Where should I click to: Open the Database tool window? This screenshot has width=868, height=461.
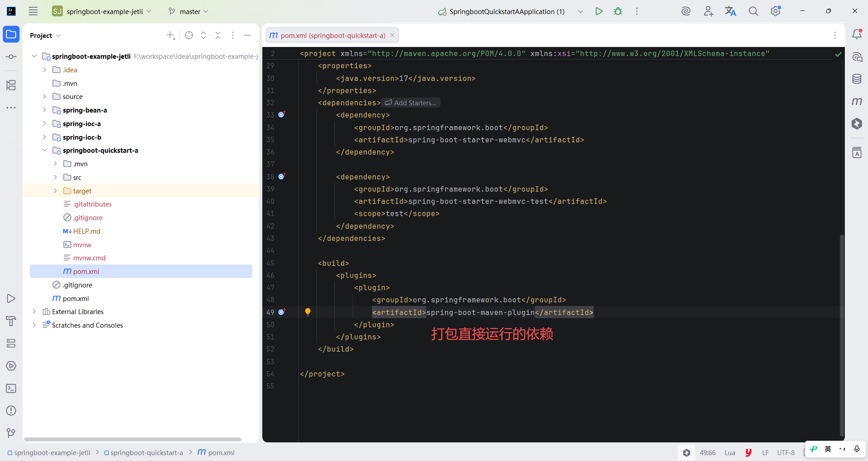coord(857,79)
